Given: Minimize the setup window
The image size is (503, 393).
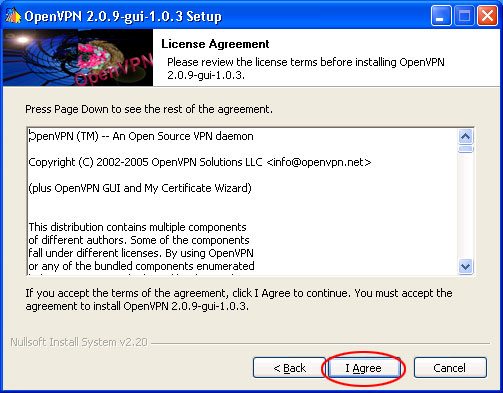Looking at the screenshot, I should [441, 16].
